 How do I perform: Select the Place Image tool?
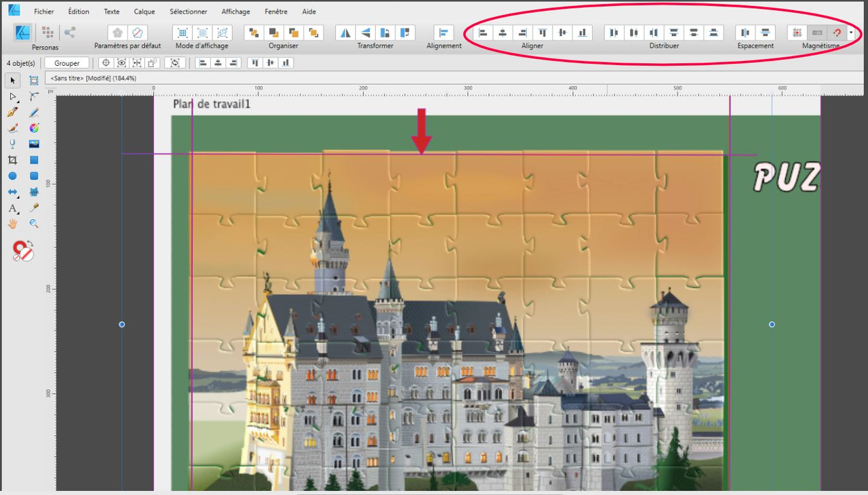[34, 144]
